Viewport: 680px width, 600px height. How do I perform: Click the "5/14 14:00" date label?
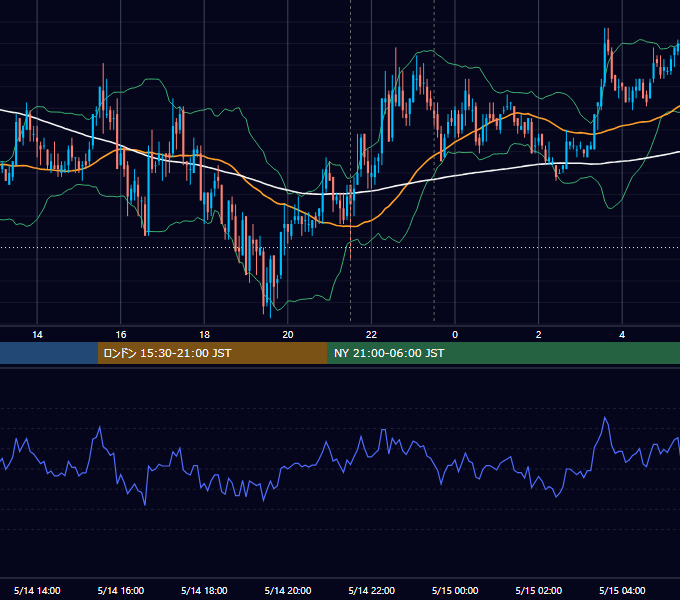(x=37, y=590)
